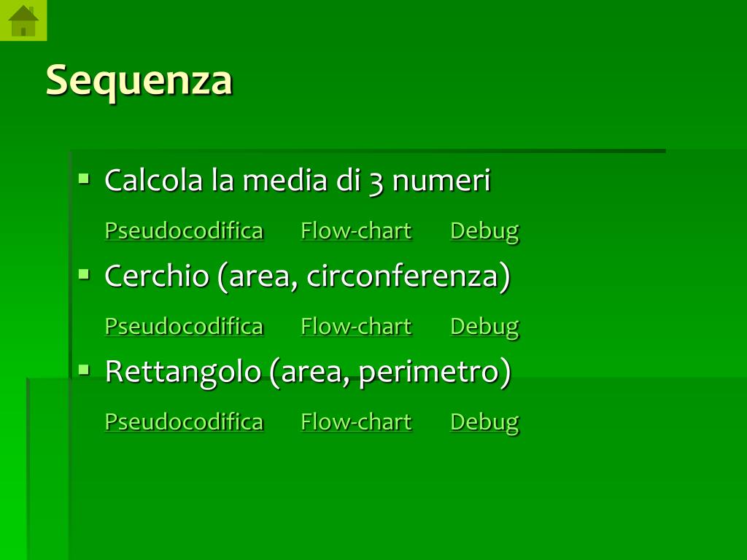This screenshot has height=560, width=747.
Task: Click the word Rettangolo in third bullet
Action: tap(183, 372)
